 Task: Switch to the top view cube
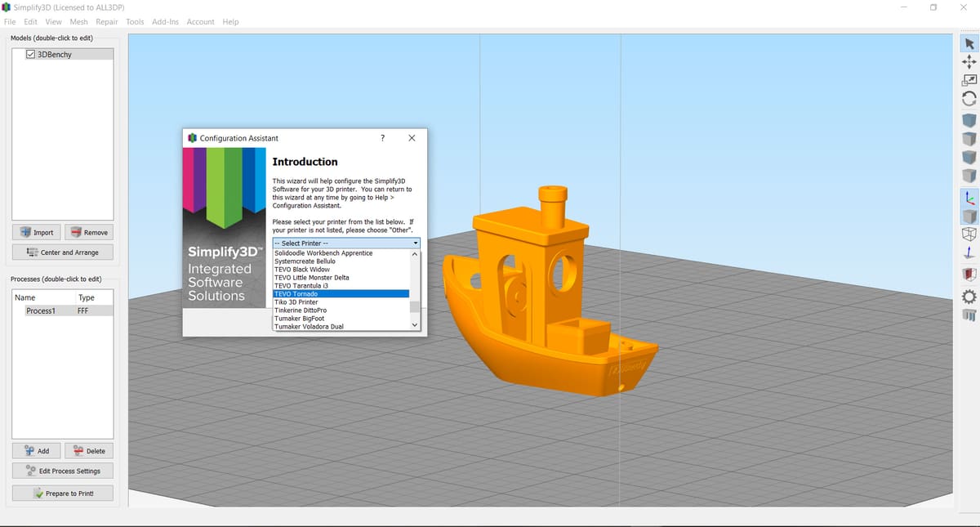969,138
